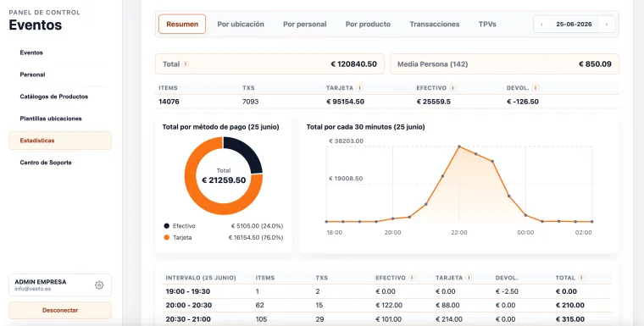The height and width of the screenshot is (326, 644).
Task: Open the TPVs tab
Action: click(487, 25)
